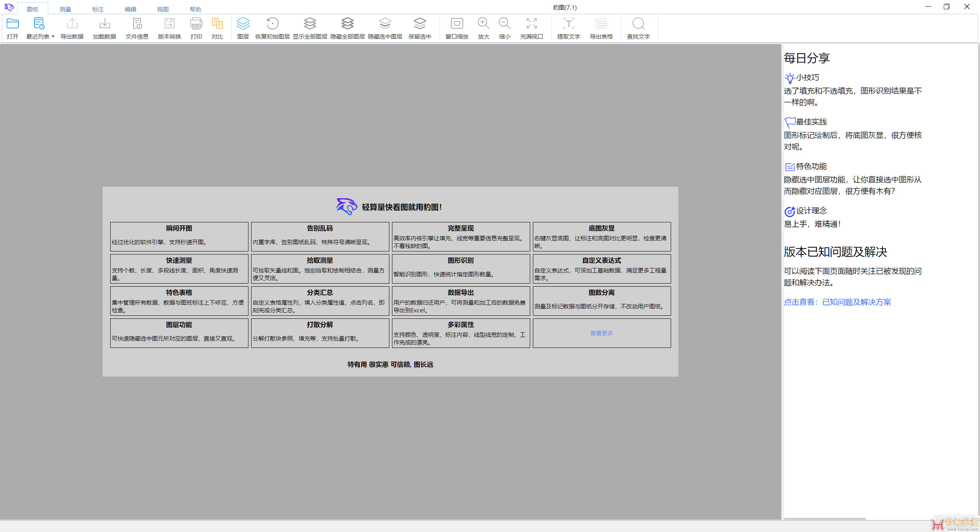Click the 底图灰显 feature card
980x532 pixels.
coord(602,237)
